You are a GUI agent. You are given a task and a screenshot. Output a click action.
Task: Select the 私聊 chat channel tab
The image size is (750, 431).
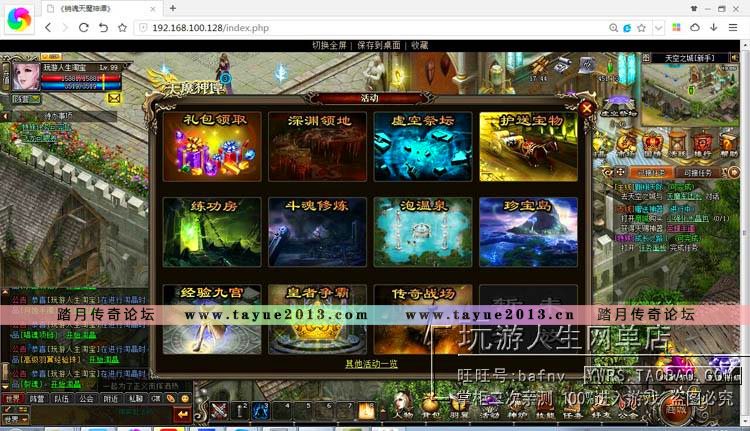tap(136, 398)
